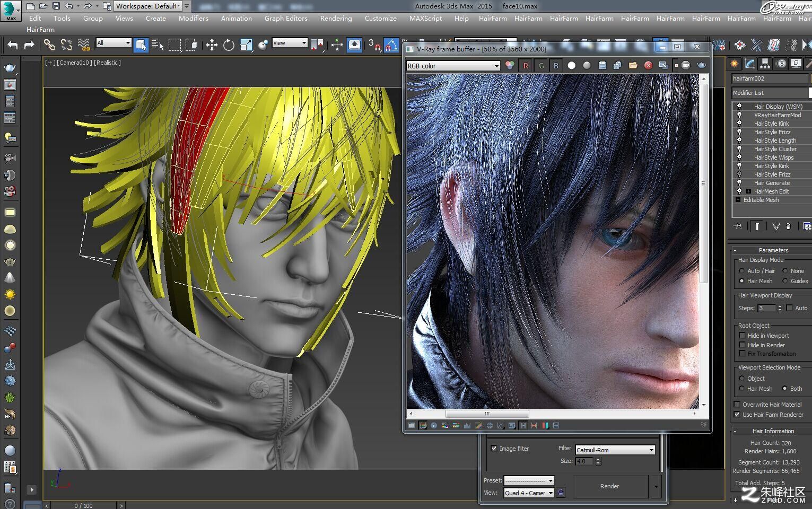This screenshot has width=812, height=509.
Task: Open the Graph Editors menu
Action: coord(286,18)
